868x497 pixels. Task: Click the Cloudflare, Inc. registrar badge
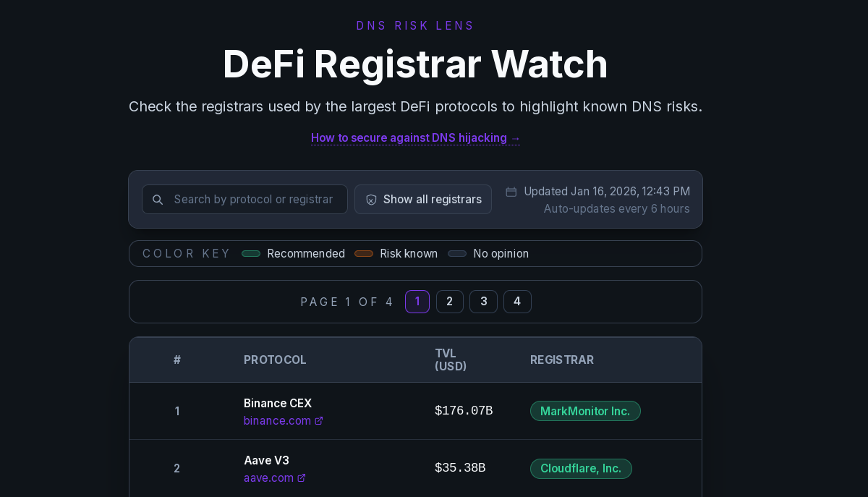(x=581, y=469)
